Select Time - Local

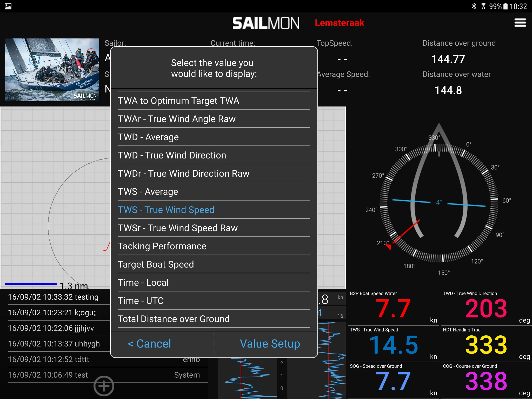pos(214,282)
